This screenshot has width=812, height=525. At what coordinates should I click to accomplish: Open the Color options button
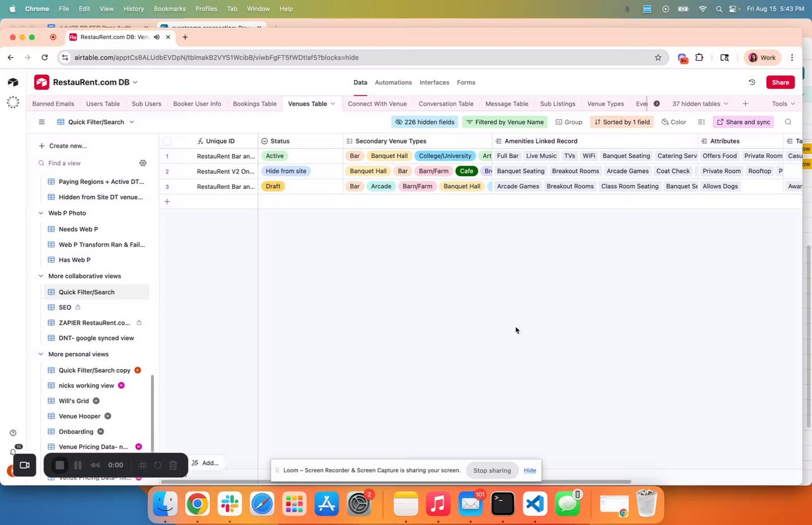tap(674, 122)
